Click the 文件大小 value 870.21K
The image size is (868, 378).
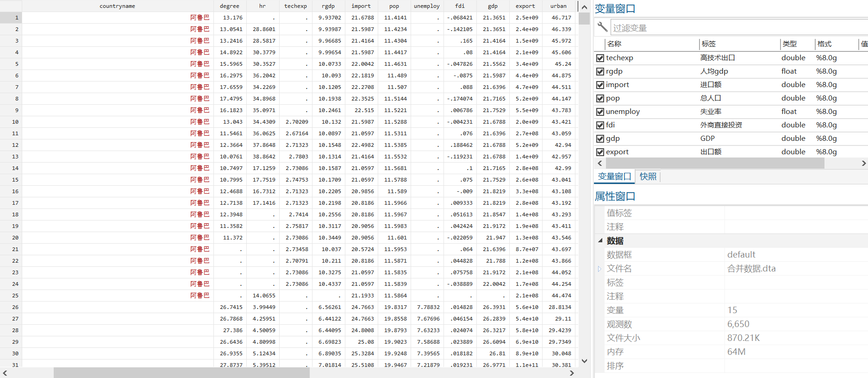coord(743,338)
